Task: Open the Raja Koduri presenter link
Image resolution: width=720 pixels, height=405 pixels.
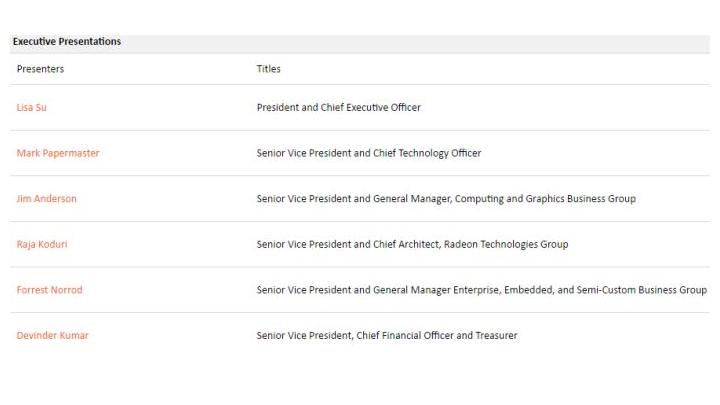Action: click(42, 244)
